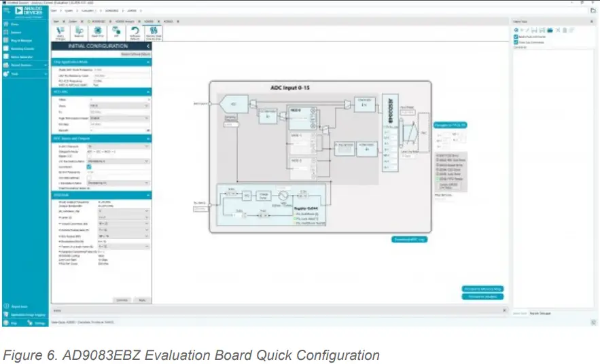Open the J Decimation Ratio dropdown
This screenshot has height=364, width=600.
tap(118, 183)
